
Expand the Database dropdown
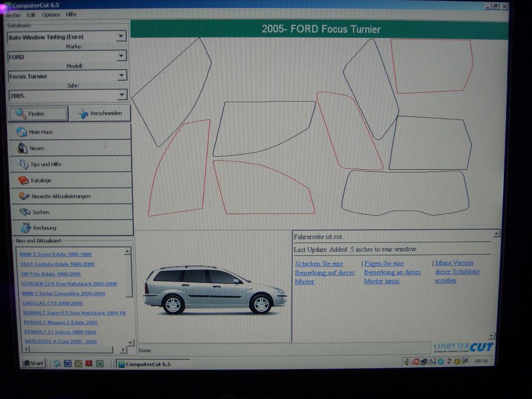(121, 37)
